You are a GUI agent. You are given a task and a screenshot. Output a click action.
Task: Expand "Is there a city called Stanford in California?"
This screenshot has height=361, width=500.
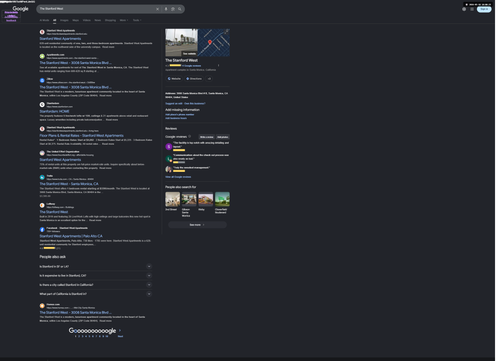(149, 285)
